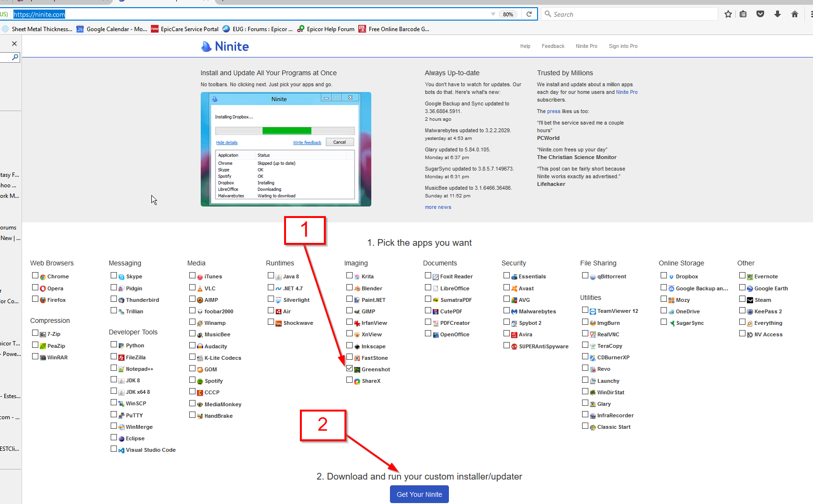Screen dimensions: 813x504
Task: Open the more news link
Action: click(438, 207)
